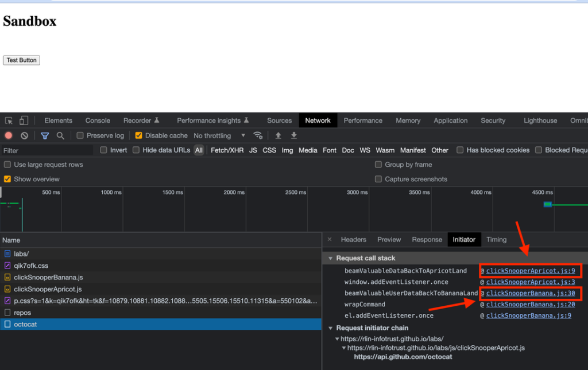Select the clickSnooperBanana.js request row

[161, 278]
